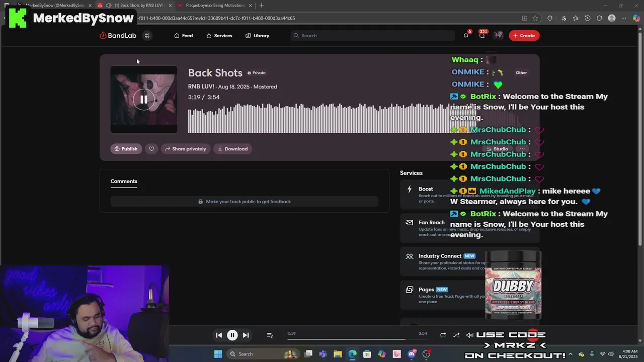
Task: Skip to previous track in player
Action: coord(219,335)
